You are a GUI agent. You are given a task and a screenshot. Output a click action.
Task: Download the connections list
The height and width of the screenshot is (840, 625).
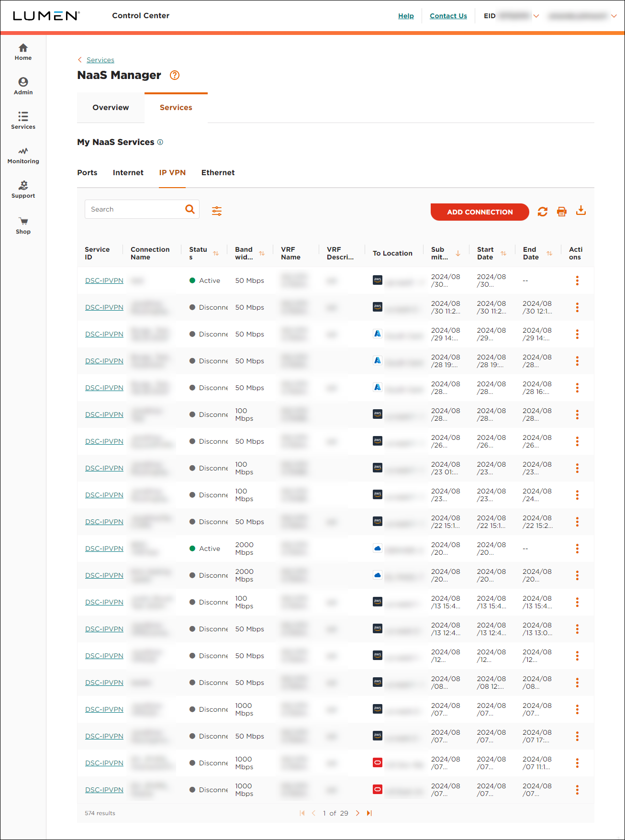point(581,211)
